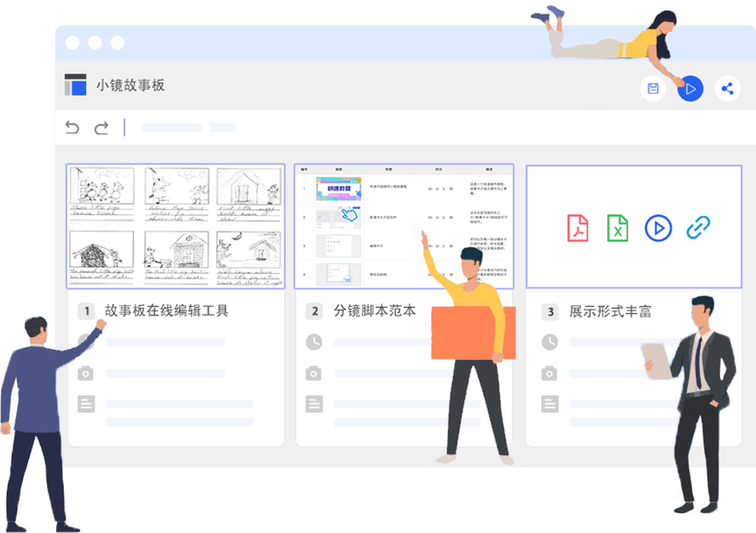This screenshot has width=756, height=533.
Task: Open the share icon button
Action: 727,89
